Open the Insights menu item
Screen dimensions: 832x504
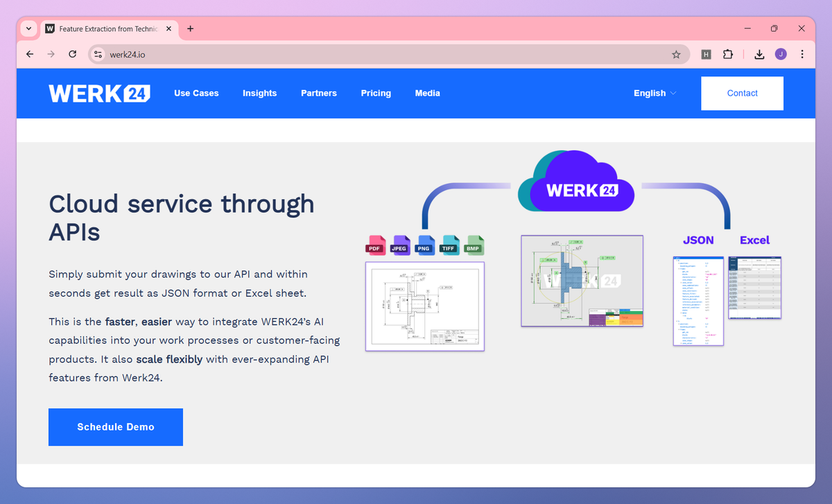259,93
